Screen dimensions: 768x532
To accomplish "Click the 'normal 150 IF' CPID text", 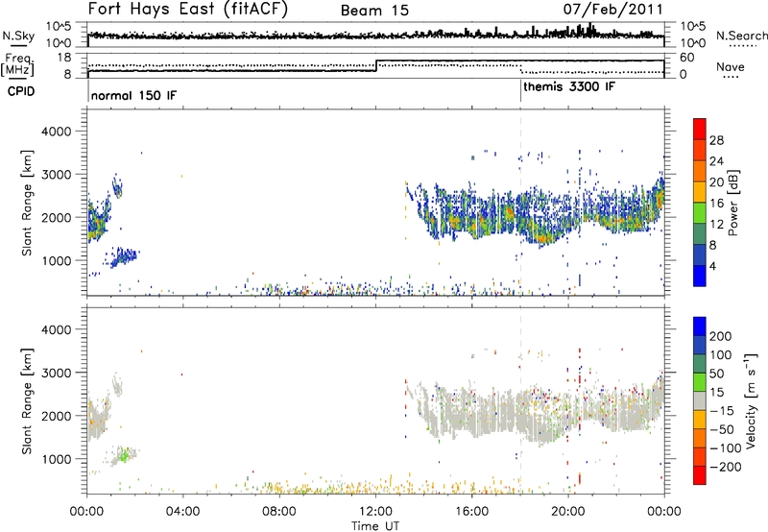I will [133, 95].
